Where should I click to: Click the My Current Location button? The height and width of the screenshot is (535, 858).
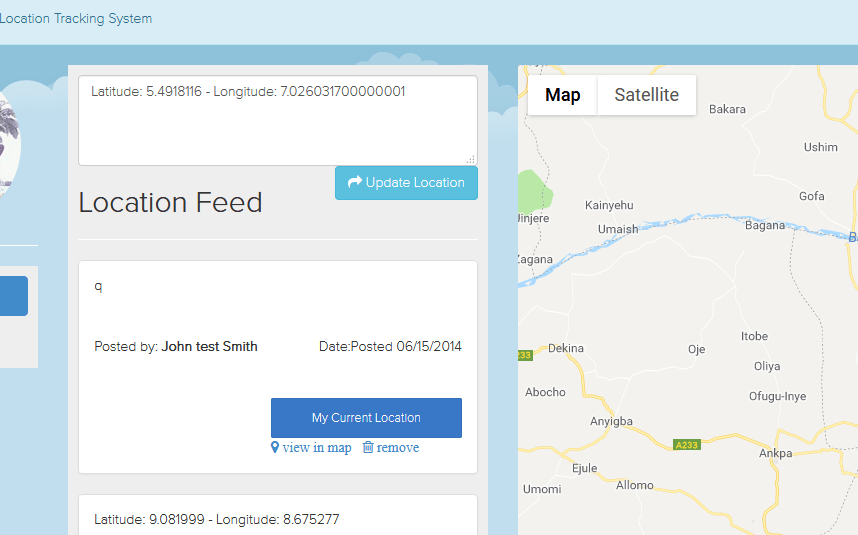pyautogui.click(x=366, y=417)
